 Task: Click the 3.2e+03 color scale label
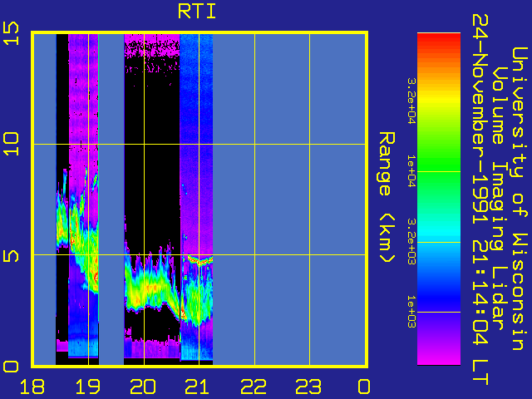[x=411, y=241]
